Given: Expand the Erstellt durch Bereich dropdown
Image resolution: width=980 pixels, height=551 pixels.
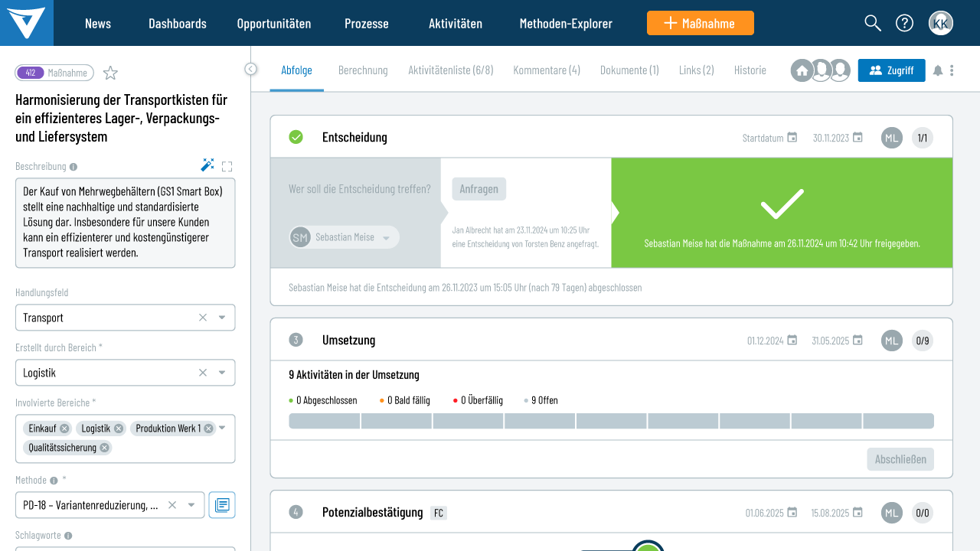Looking at the screenshot, I should pyautogui.click(x=222, y=373).
